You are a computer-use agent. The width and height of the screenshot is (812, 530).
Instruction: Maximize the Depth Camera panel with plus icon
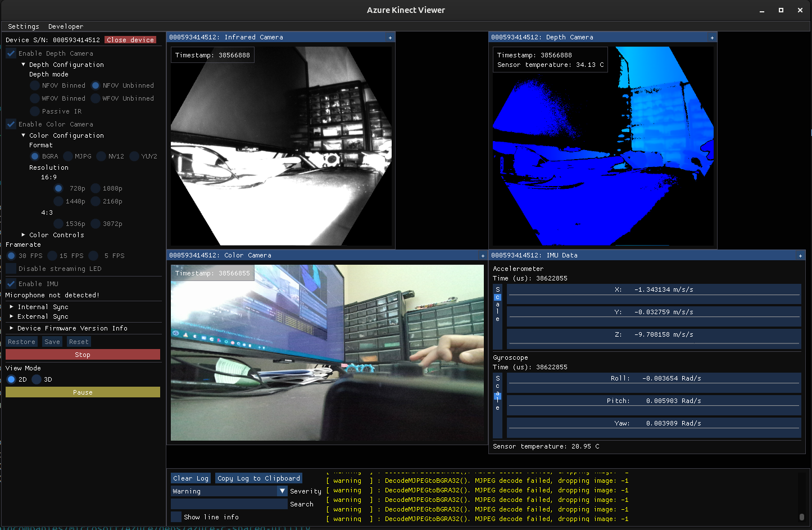click(x=712, y=38)
